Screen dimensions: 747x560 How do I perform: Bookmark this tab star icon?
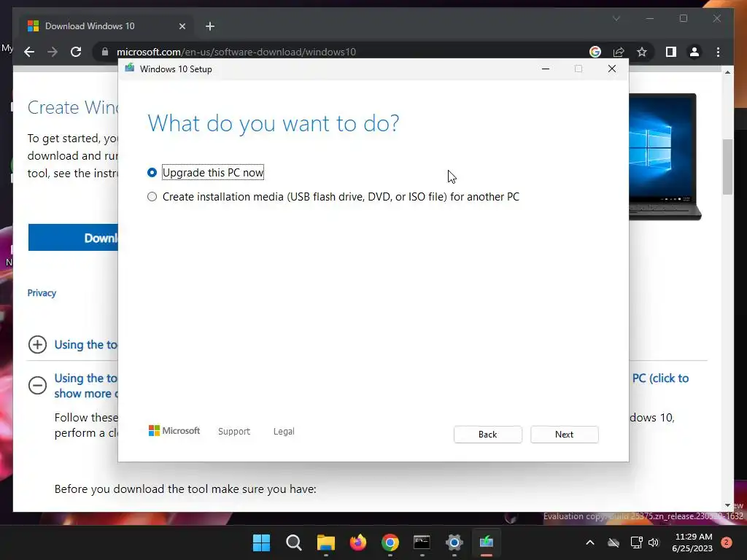(642, 52)
